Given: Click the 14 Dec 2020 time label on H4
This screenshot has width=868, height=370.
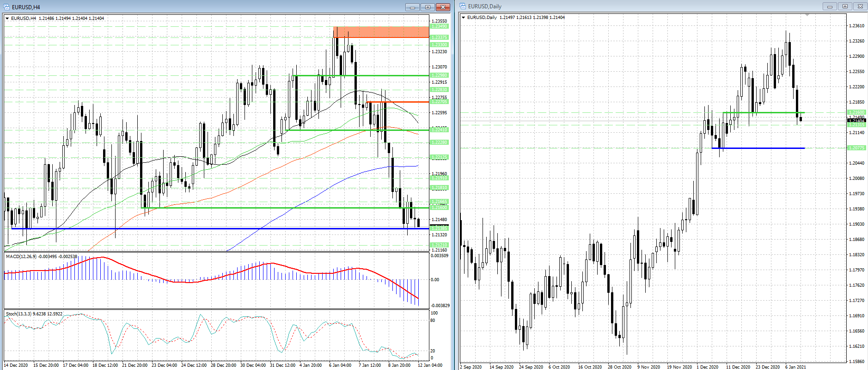Looking at the screenshot, I should pyautogui.click(x=16, y=365).
